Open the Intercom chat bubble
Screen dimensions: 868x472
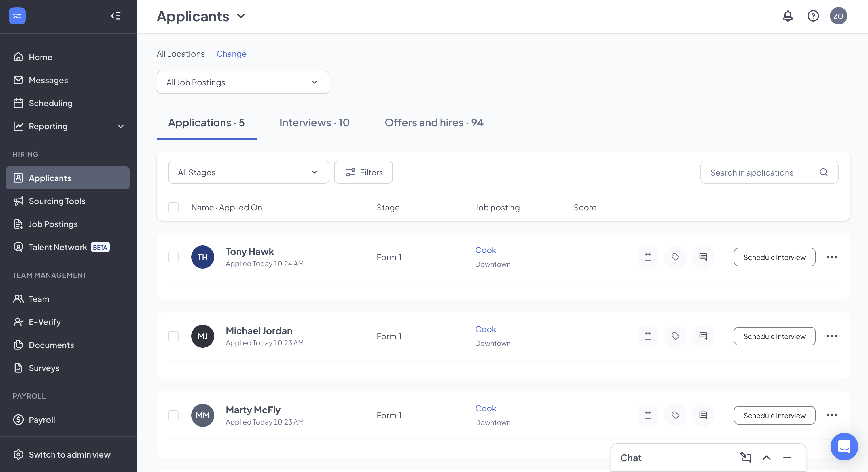[844, 446]
